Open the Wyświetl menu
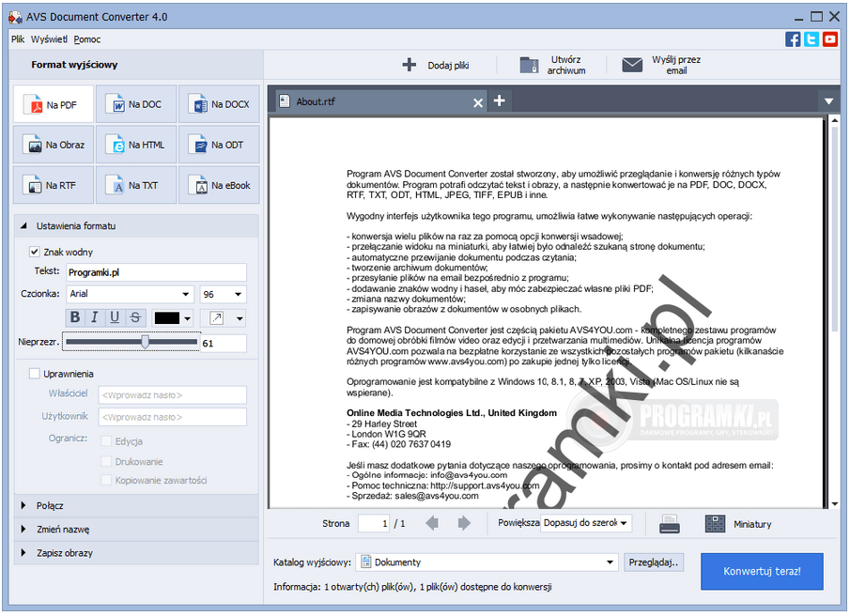This screenshot has height=616, width=850. (x=50, y=39)
